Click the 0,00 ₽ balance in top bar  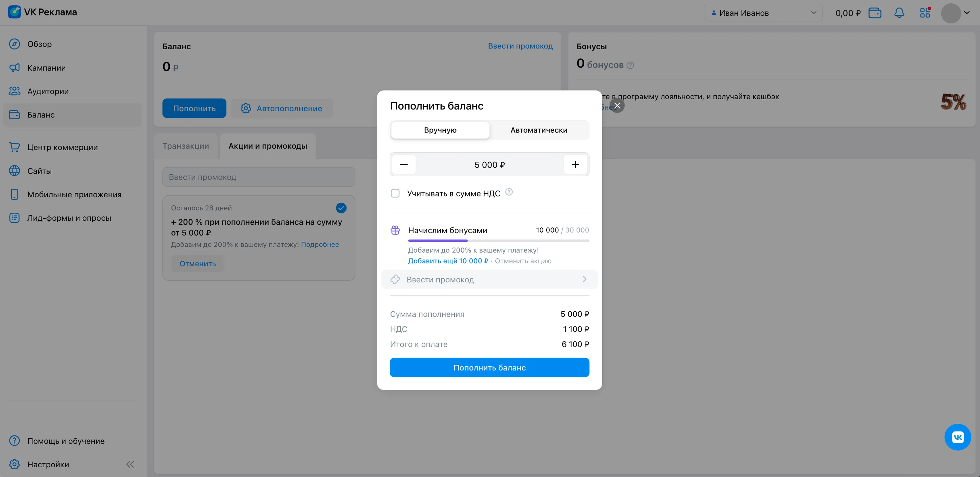click(x=848, y=13)
